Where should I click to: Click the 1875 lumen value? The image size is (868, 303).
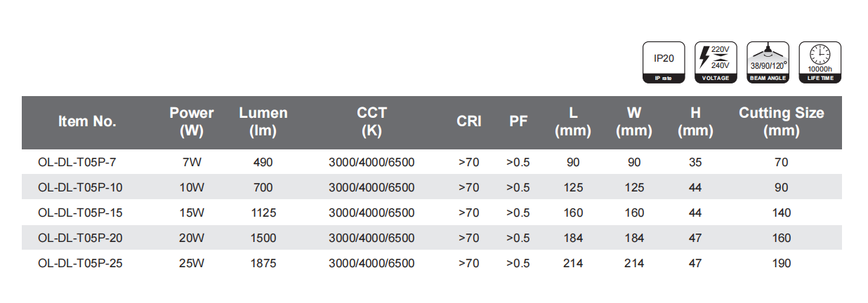point(263,264)
